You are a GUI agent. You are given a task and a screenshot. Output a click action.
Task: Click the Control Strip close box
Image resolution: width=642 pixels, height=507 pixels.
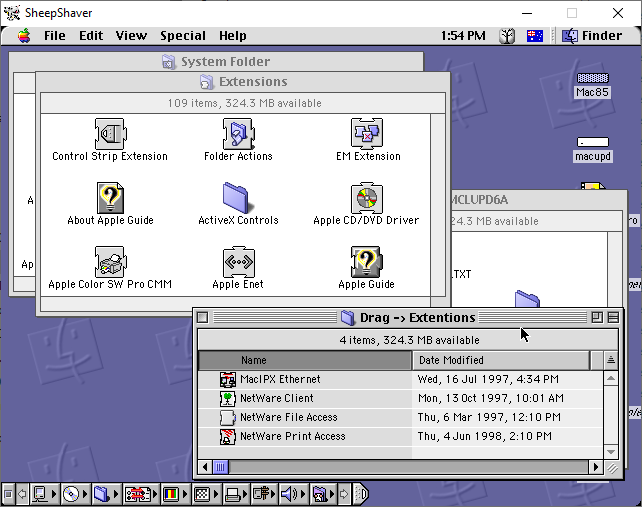click(x=8, y=494)
